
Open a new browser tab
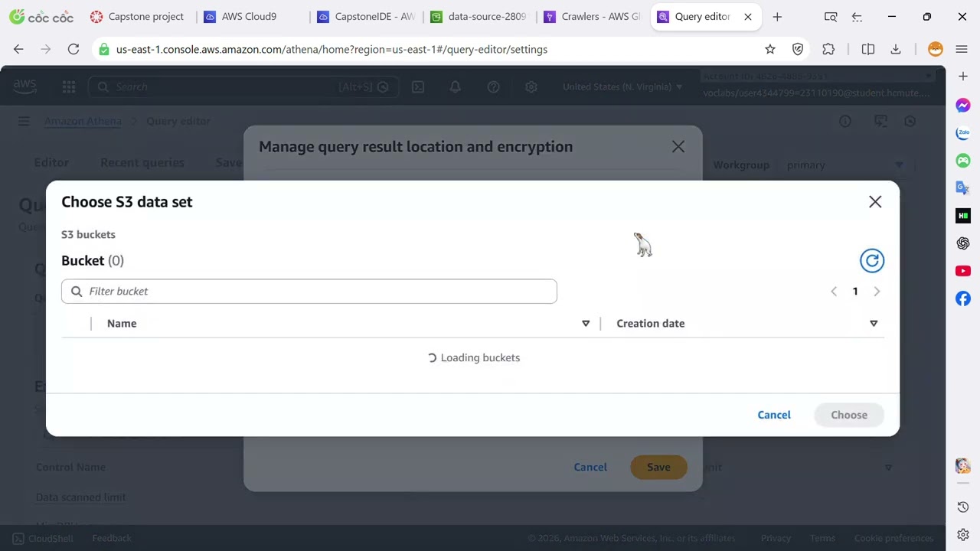click(777, 17)
